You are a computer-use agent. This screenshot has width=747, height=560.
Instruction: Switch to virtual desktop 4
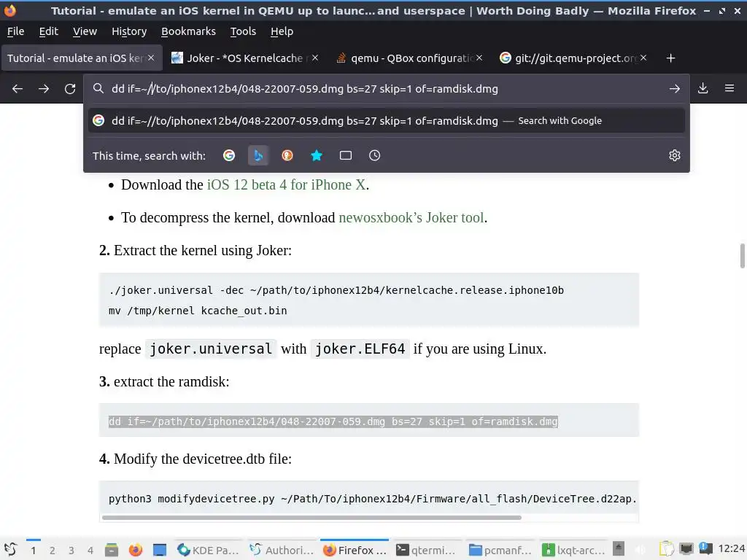(x=90, y=551)
